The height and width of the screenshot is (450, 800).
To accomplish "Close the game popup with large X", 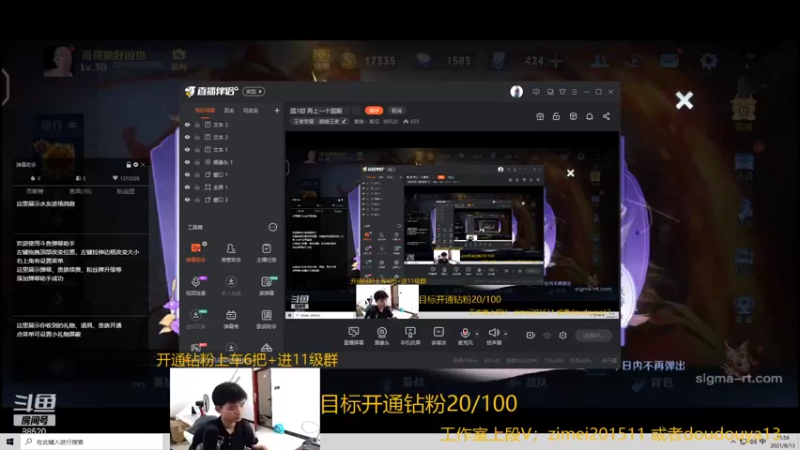I will pos(684,100).
